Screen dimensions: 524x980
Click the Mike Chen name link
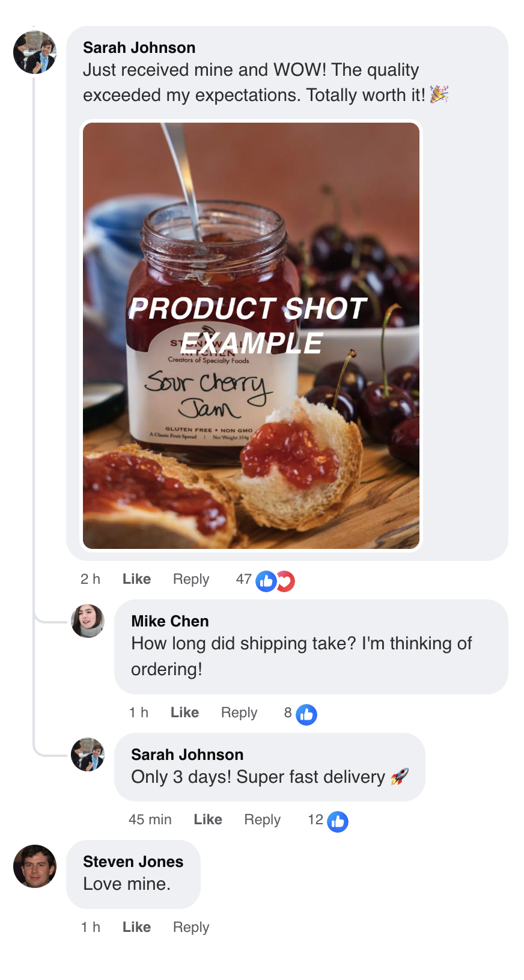[170, 621]
